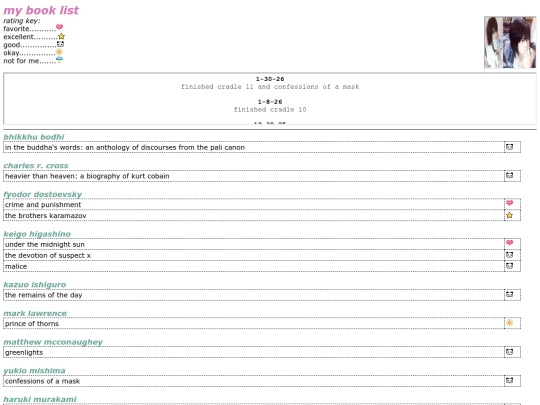Click the title prince of thorns
This screenshot has height=405, width=540.
[32, 323]
